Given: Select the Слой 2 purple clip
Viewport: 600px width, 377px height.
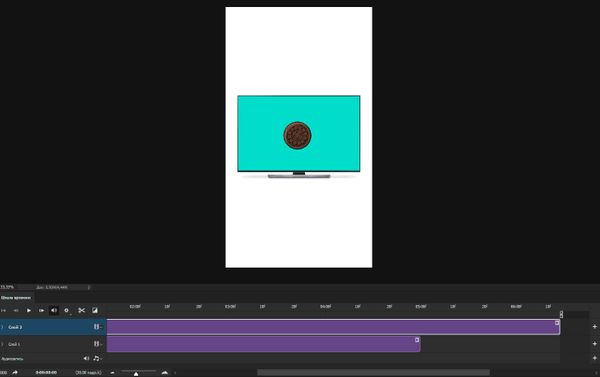Looking at the screenshot, I should coord(333,327).
